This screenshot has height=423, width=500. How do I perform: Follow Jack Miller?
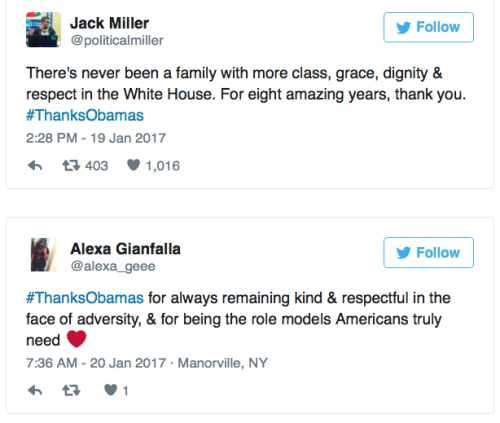(x=428, y=27)
